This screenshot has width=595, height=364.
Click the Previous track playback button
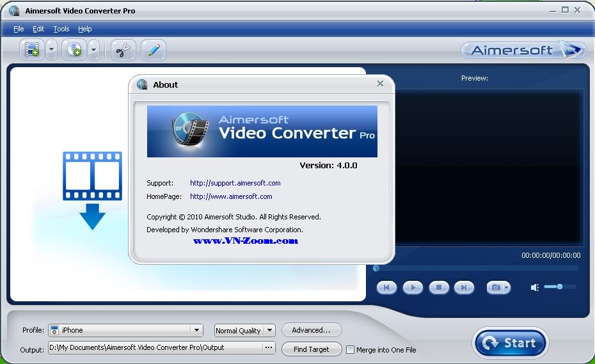386,287
